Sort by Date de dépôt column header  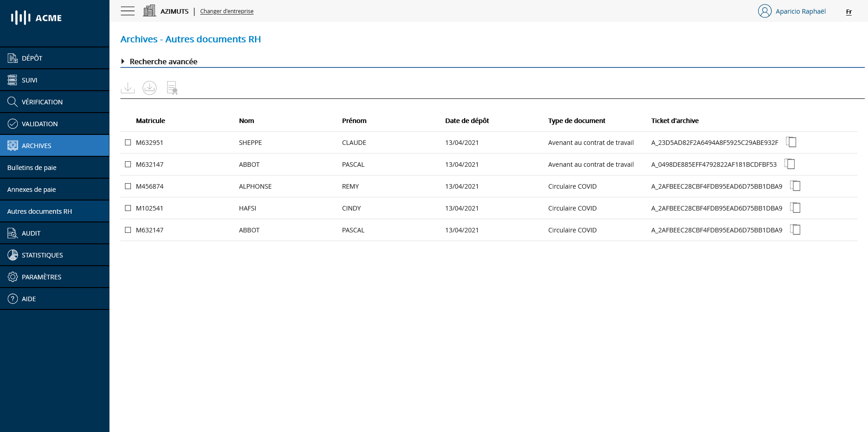[x=467, y=121]
